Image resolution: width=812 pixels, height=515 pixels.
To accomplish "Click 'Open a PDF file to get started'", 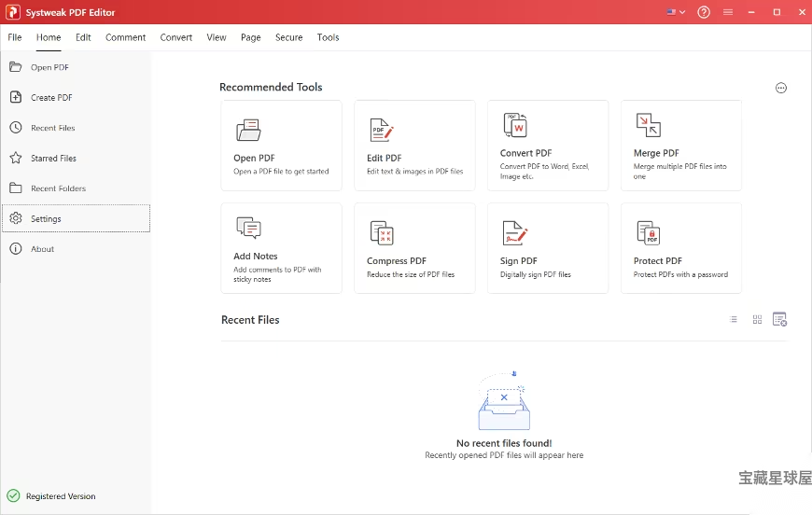I will 281,172.
